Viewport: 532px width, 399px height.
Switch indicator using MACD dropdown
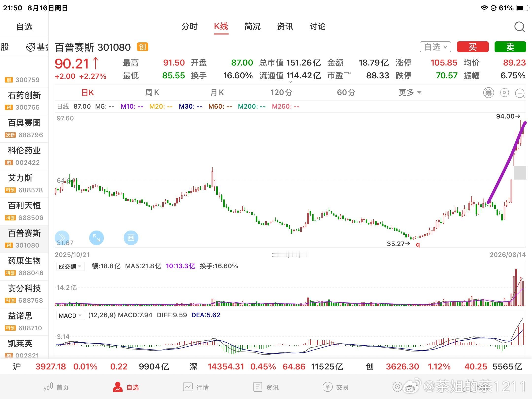click(x=70, y=316)
